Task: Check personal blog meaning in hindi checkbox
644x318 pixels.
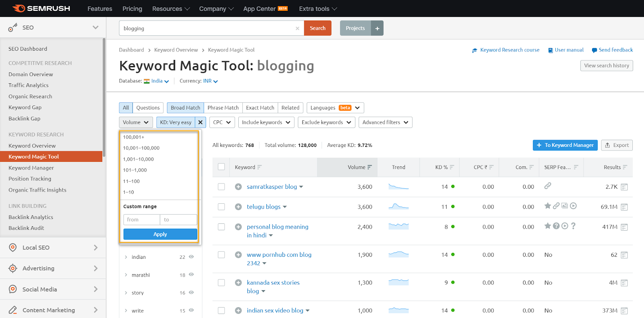Action: tap(221, 227)
